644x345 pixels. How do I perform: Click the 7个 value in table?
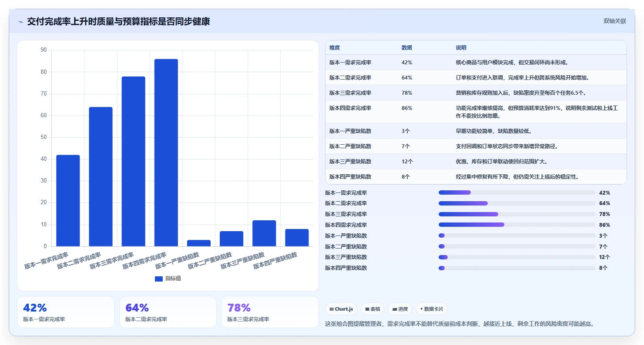pos(406,146)
